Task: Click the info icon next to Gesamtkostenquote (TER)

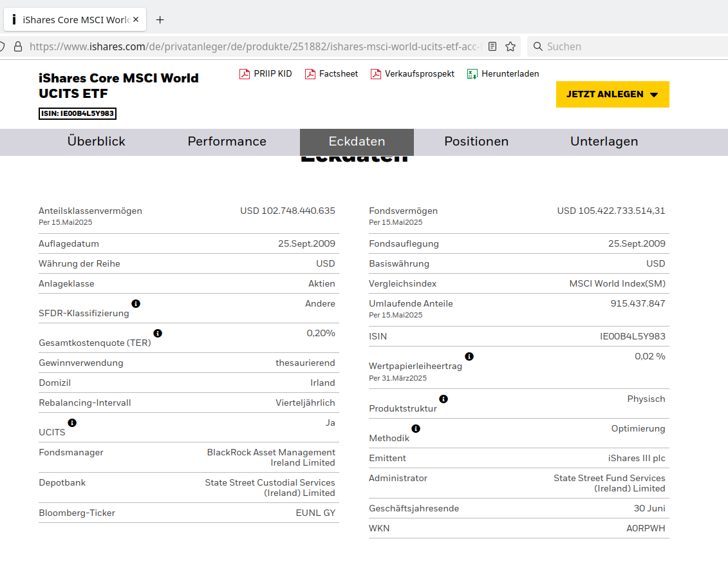Action: click(158, 333)
